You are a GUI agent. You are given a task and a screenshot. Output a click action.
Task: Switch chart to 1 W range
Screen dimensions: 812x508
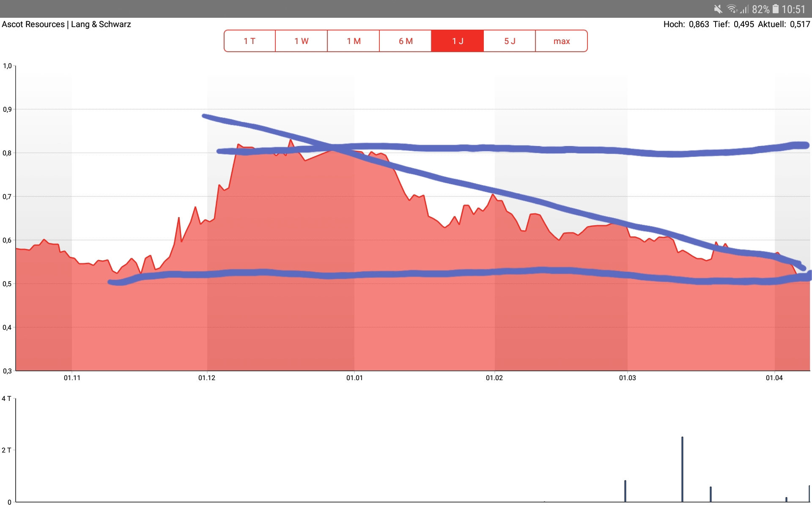(x=301, y=41)
